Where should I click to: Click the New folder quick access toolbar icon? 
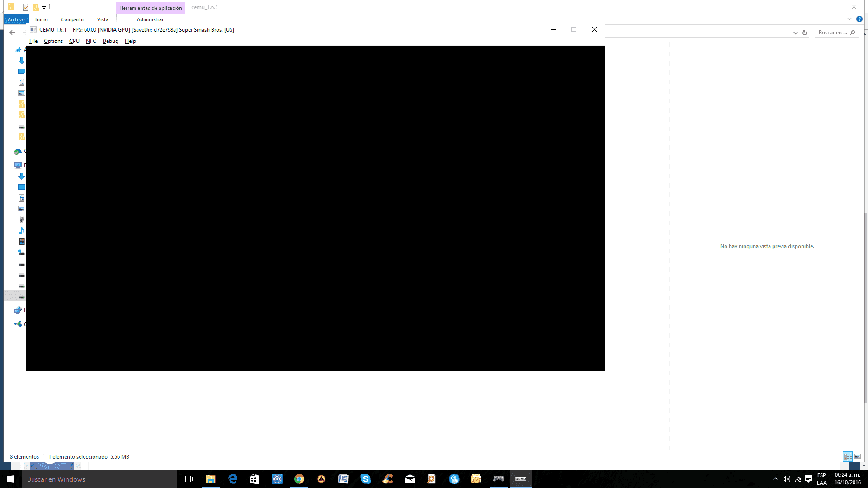[x=35, y=7]
